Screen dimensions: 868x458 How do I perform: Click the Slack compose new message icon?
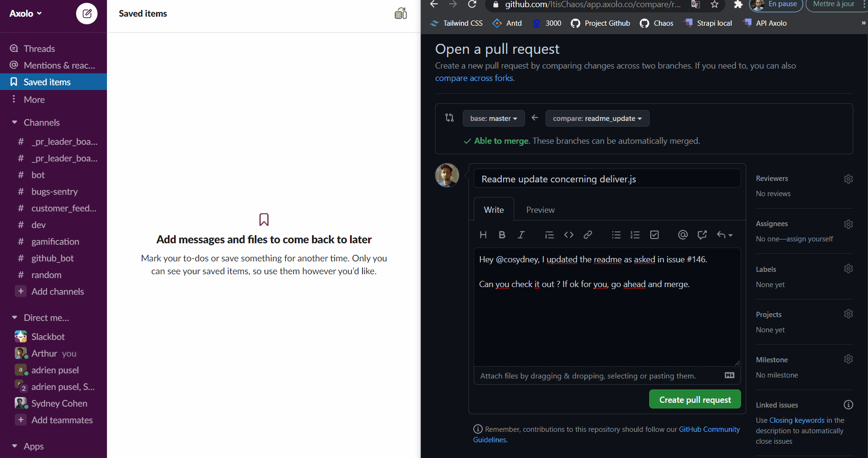87,14
